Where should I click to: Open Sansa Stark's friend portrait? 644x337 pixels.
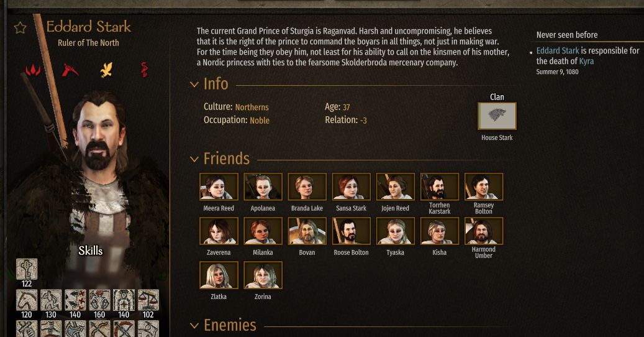351,187
